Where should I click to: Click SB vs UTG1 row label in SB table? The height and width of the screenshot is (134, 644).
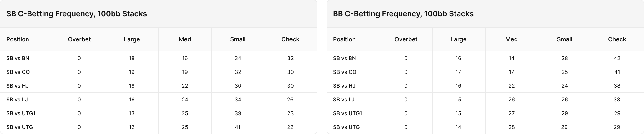point(21,113)
